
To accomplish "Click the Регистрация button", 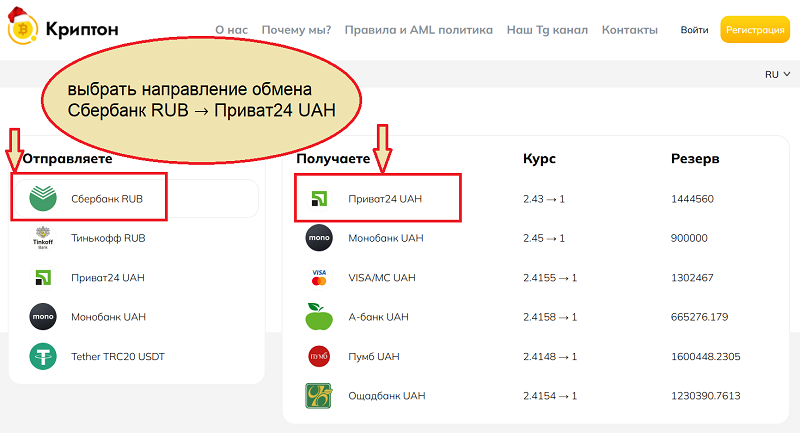I will click(755, 30).
